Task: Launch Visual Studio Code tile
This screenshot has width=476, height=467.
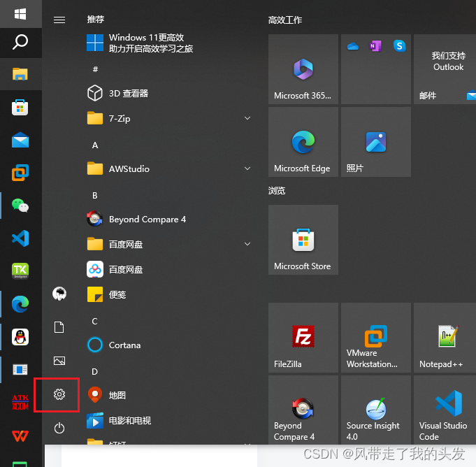Action: tap(445, 410)
